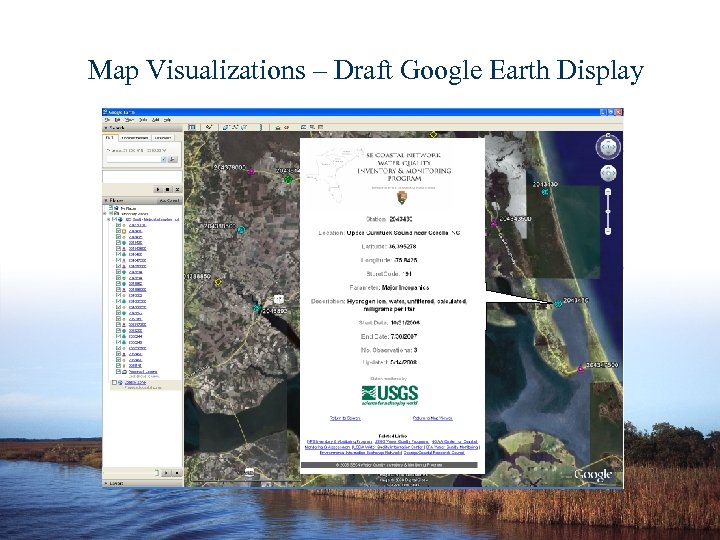This screenshot has height=540, width=720.
Task: Click the USGS logo in the balloon
Action: pos(390,393)
